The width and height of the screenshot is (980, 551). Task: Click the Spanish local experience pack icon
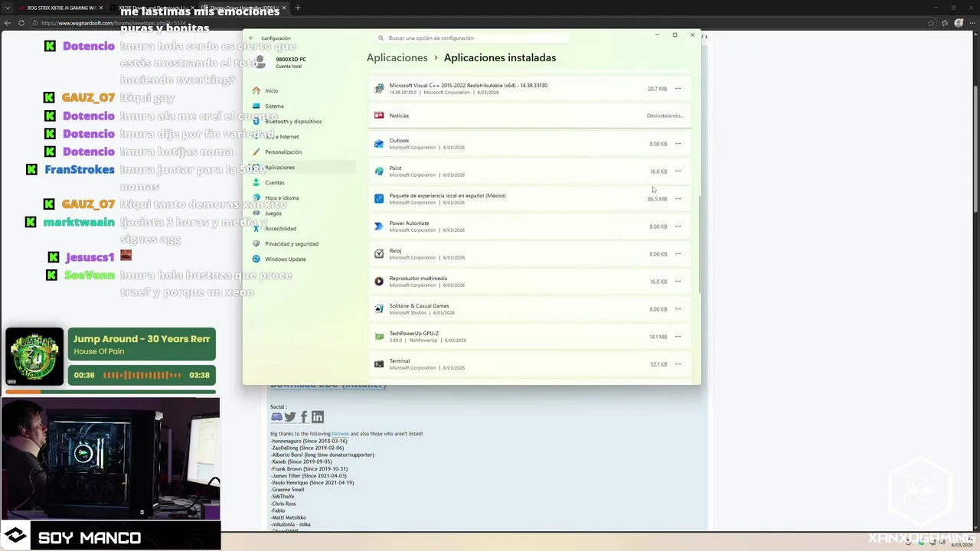coord(379,199)
